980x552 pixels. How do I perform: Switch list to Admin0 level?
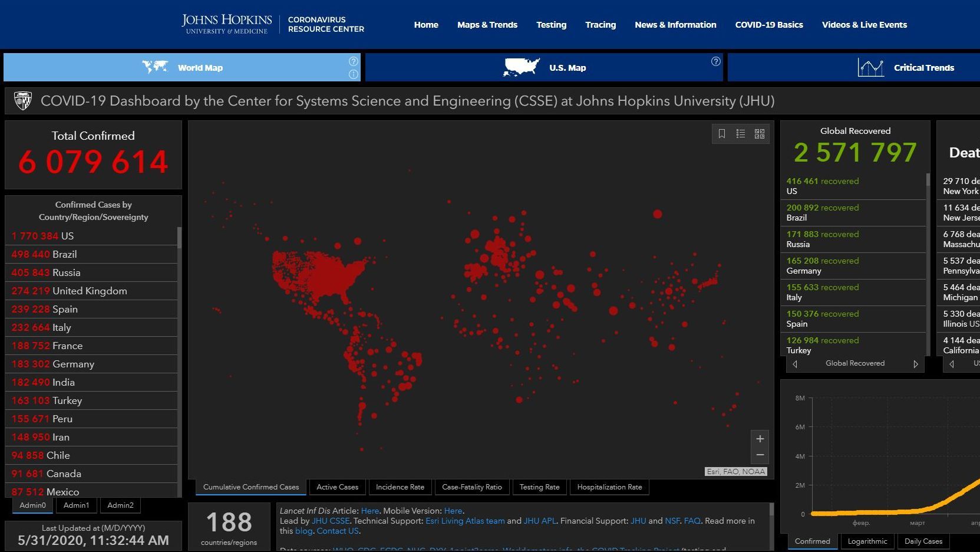click(x=32, y=505)
